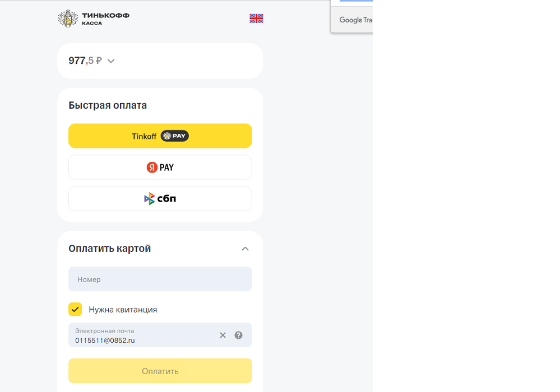This screenshot has height=392, width=560.
Task: Click the 977,5 ₽ amount
Action: pyautogui.click(x=85, y=60)
